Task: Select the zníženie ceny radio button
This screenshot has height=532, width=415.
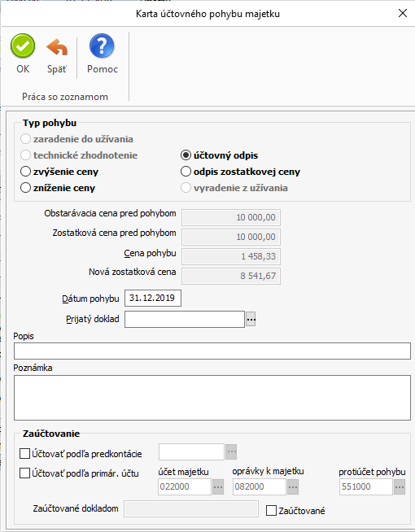Action: click(25, 188)
